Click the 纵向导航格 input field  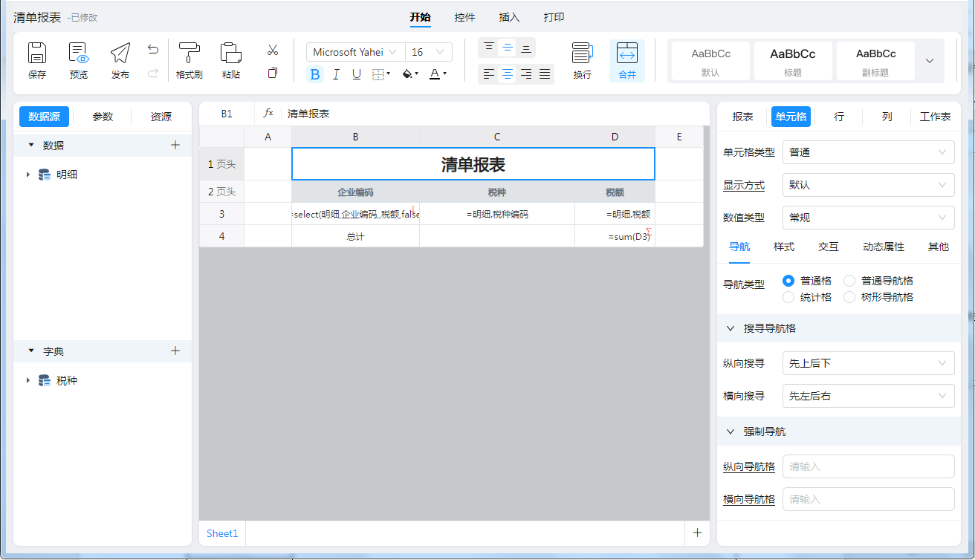868,466
